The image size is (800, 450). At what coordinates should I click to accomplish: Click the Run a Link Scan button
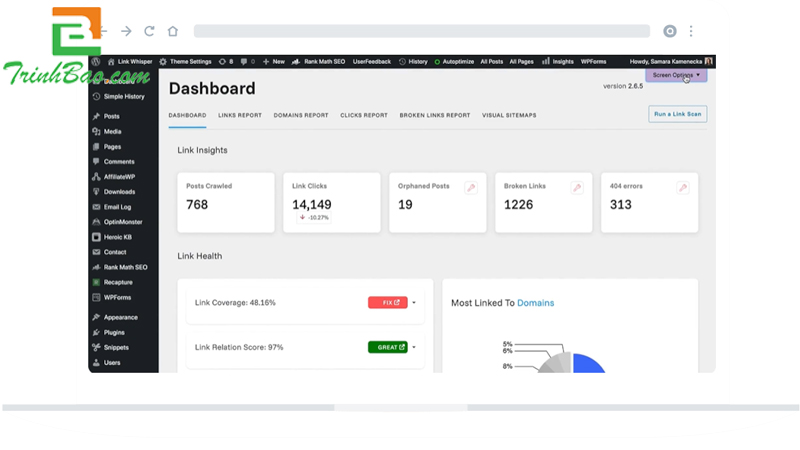677,114
